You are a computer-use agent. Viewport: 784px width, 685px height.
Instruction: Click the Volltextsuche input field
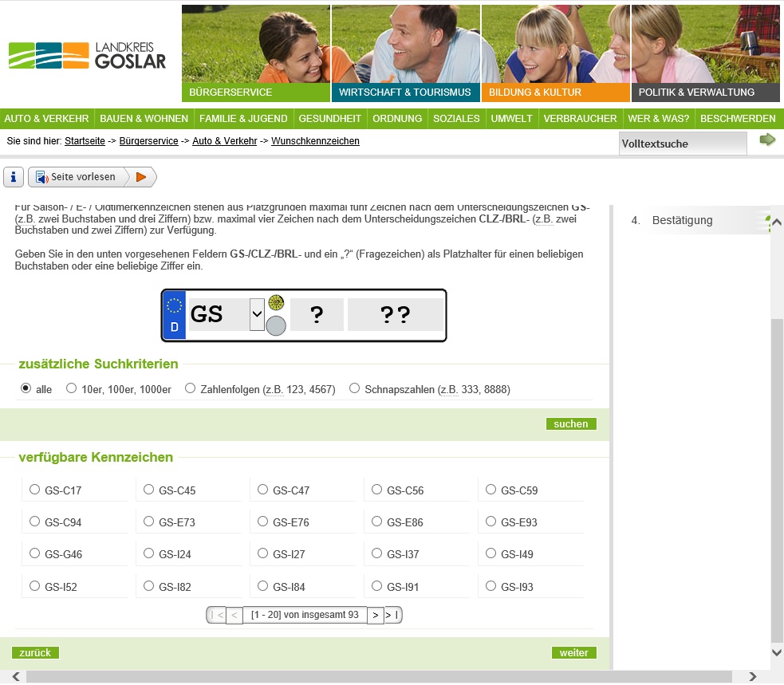click(682, 144)
